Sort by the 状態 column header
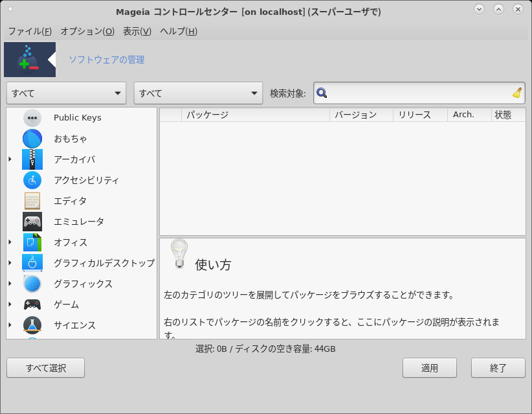 point(508,115)
